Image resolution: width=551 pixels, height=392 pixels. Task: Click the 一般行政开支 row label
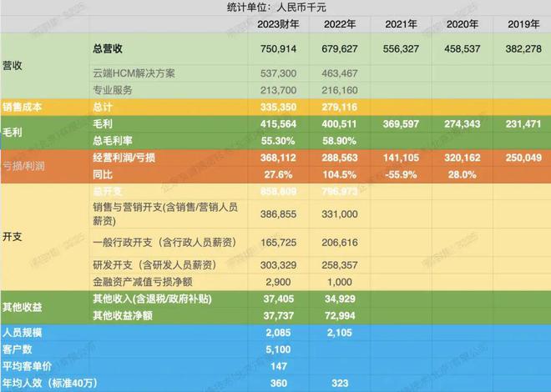pos(164,243)
